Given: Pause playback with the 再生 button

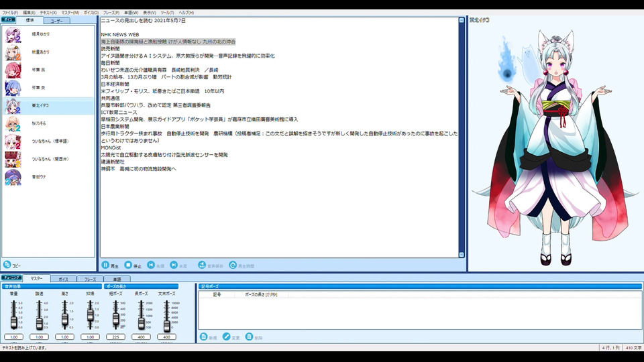Looking at the screenshot, I should tap(105, 265).
